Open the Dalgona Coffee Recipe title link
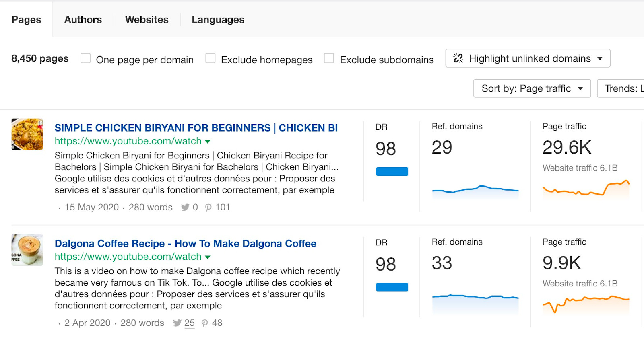This screenshot has width=644, height=337. point(185,244)
